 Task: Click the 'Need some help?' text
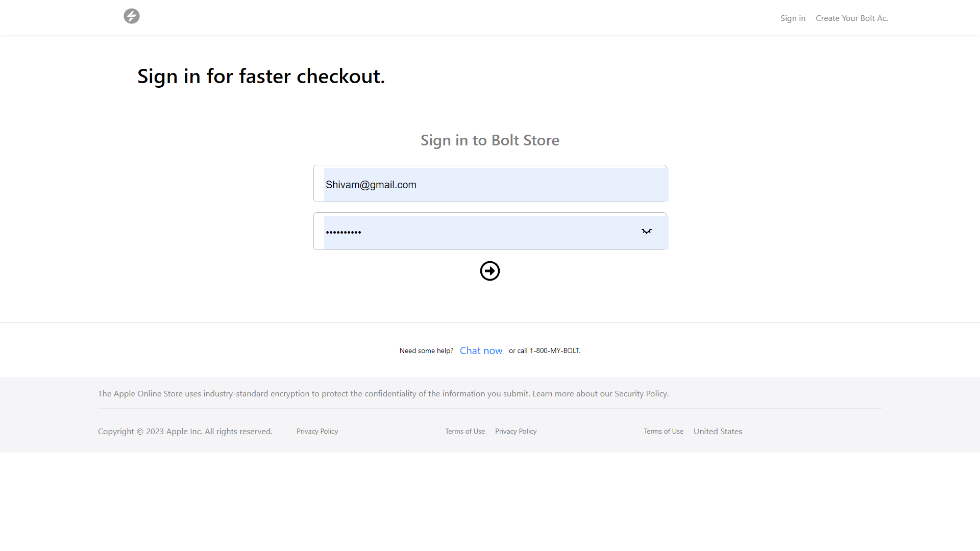(426, 351)
